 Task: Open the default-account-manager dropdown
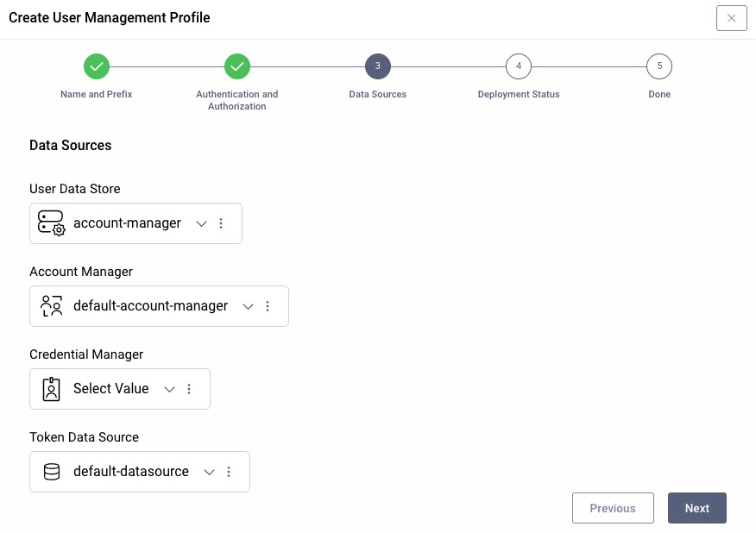point(248,305)
